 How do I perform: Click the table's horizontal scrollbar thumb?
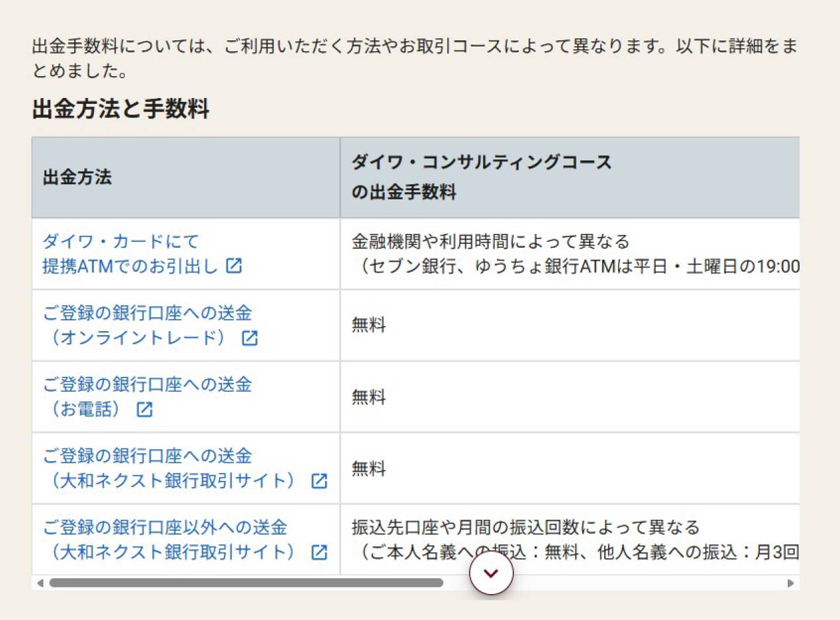pyautogui.click(x=245, y=583)
